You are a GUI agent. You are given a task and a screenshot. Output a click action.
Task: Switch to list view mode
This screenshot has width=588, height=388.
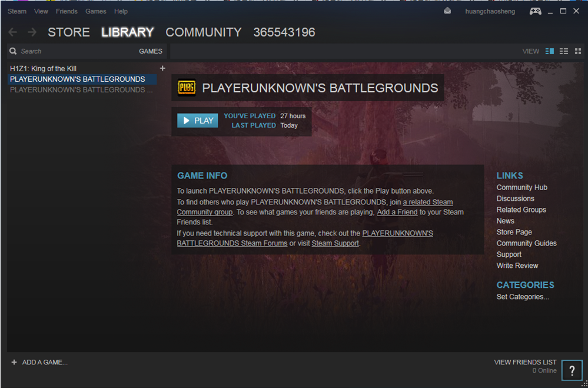click(x=564, y=51)
